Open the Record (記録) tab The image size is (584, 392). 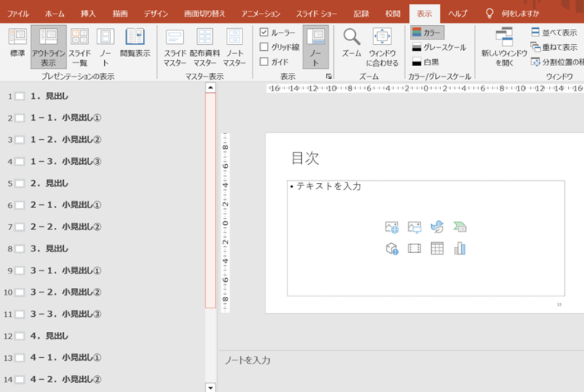(x=361, y=14)
